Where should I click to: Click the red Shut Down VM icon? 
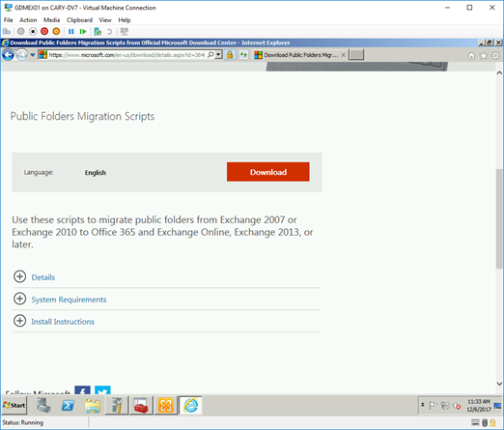pyautogui.click(x=44, y=31)
